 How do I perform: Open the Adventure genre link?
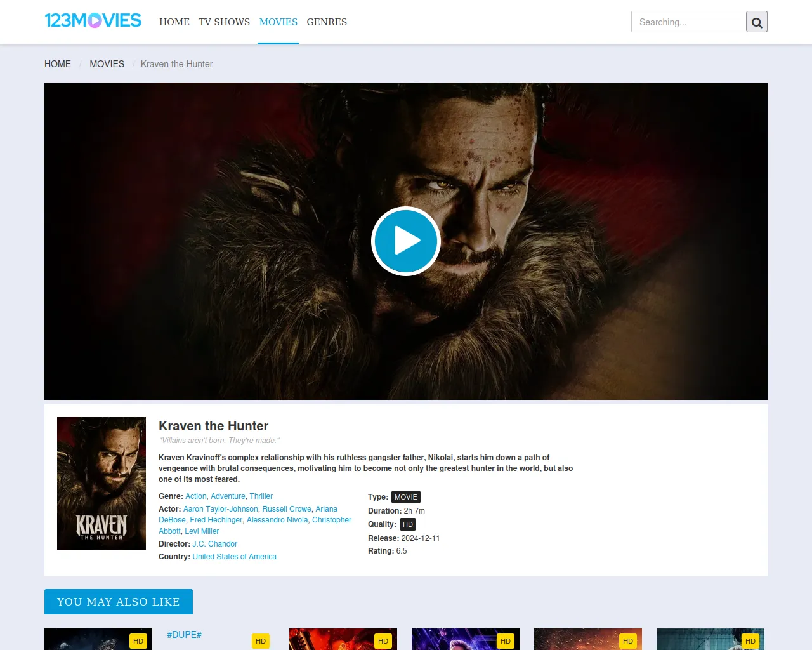[x=228, y=496]
